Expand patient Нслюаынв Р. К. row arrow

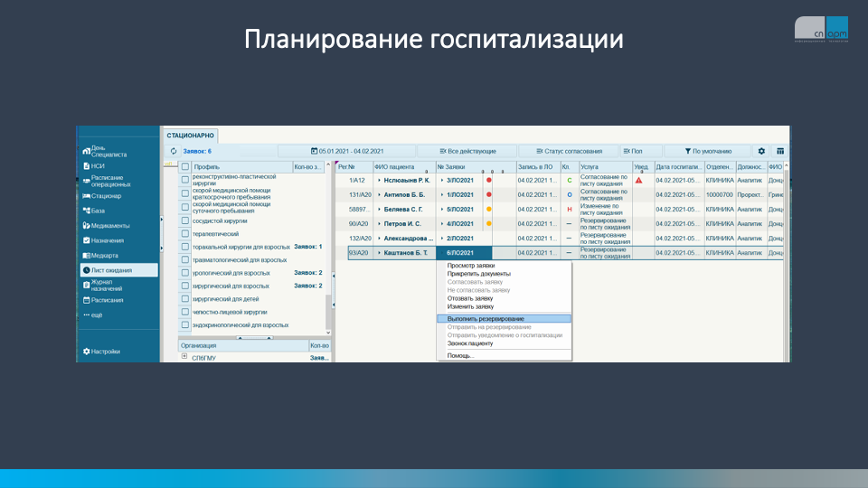(x=379, y=181)
